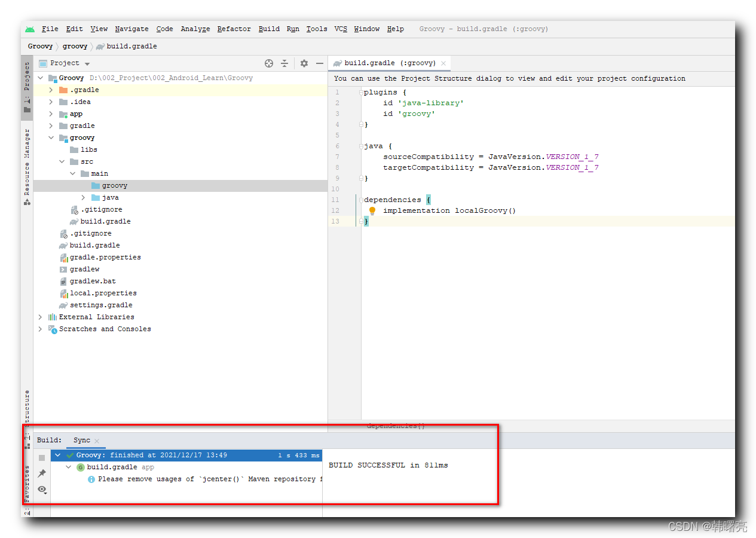Screen dimensions: 756x538
Task: Collapse the groovy module folder
Action: coord(51,137)
